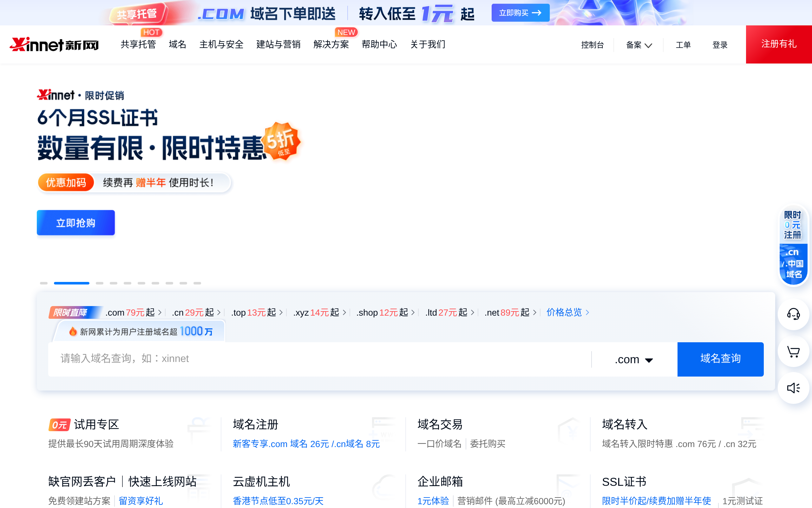Select the first carousel slide indicator

(44, 283)
